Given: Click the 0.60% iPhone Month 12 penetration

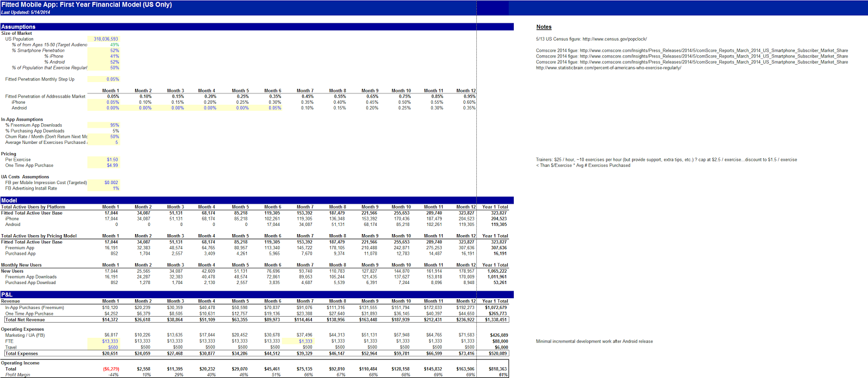Looking at the screenshot, I should tap(469, 102).
